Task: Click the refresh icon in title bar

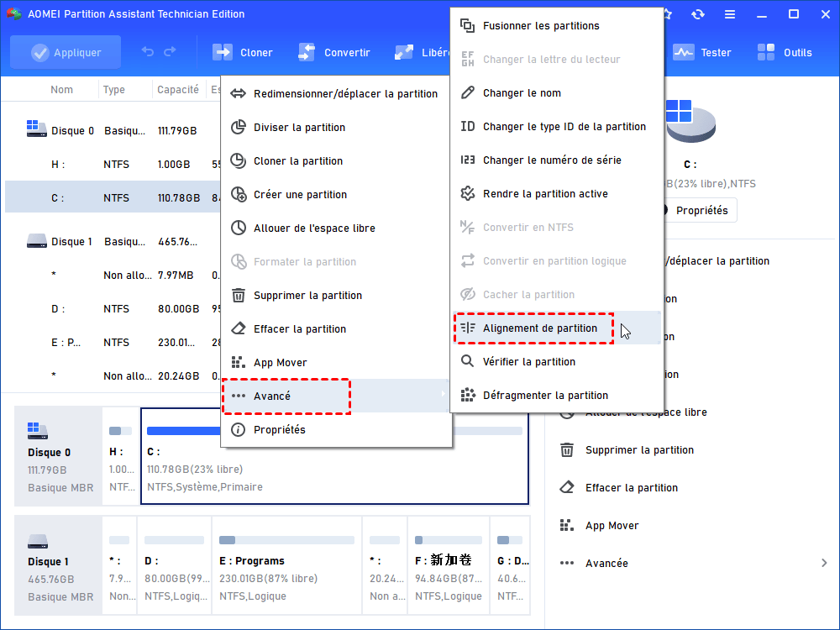Action: tap(697, 14)
